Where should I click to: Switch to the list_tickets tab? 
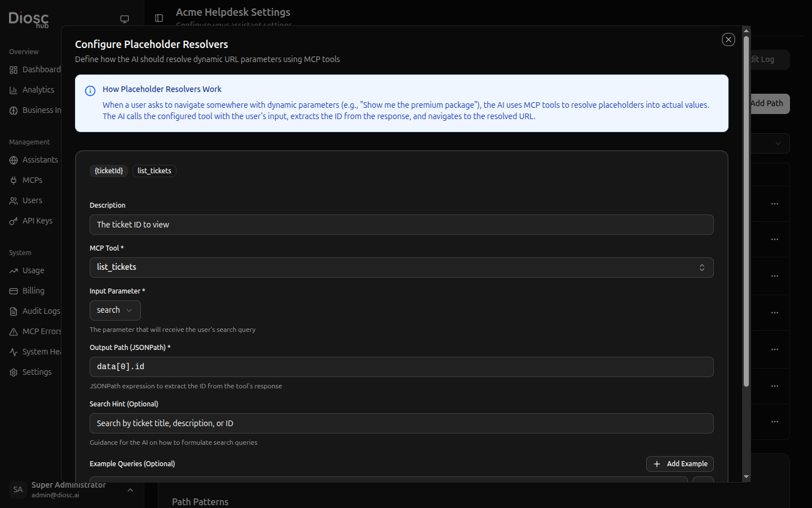[154, 170]
